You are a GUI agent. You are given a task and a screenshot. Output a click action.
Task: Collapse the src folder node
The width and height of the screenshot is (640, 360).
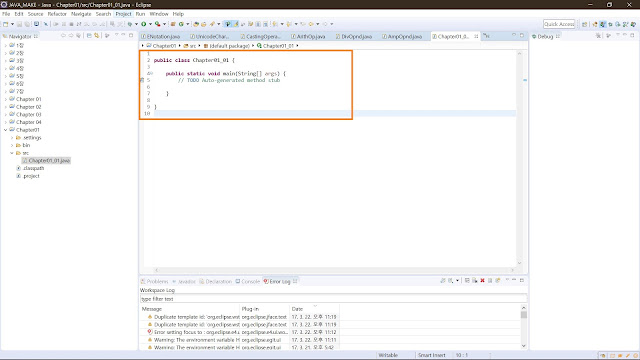point(12,153)
